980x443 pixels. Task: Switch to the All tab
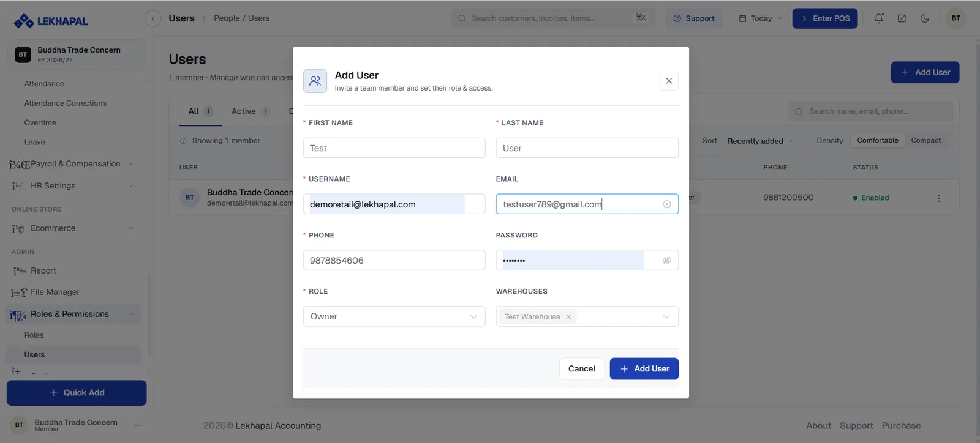pyautogui.click(x=200, y=111)
